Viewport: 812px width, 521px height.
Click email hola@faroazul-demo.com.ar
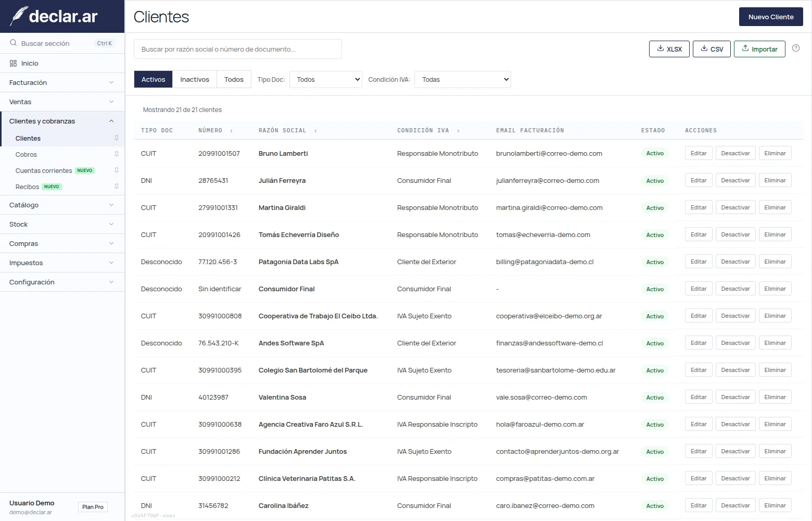(540, 424)
